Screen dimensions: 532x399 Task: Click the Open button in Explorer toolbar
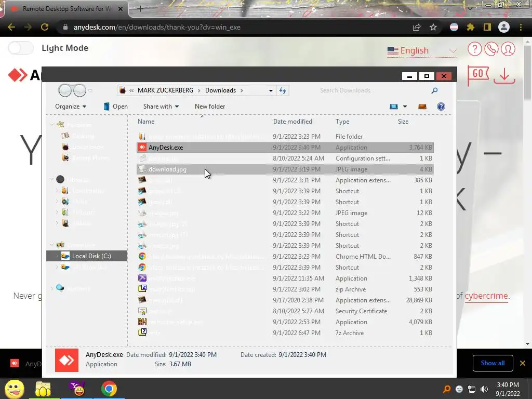point(115,107)
